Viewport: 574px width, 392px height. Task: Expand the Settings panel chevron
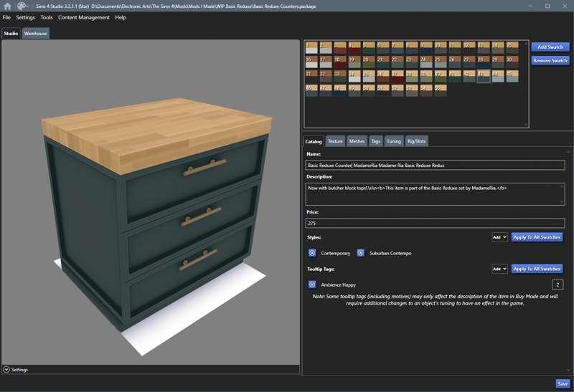pos(6,370)
